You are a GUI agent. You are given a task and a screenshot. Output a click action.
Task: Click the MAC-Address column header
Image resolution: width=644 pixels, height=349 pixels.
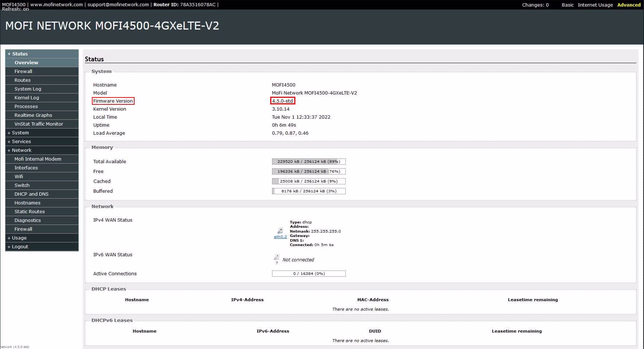click(x=373, y=300)
